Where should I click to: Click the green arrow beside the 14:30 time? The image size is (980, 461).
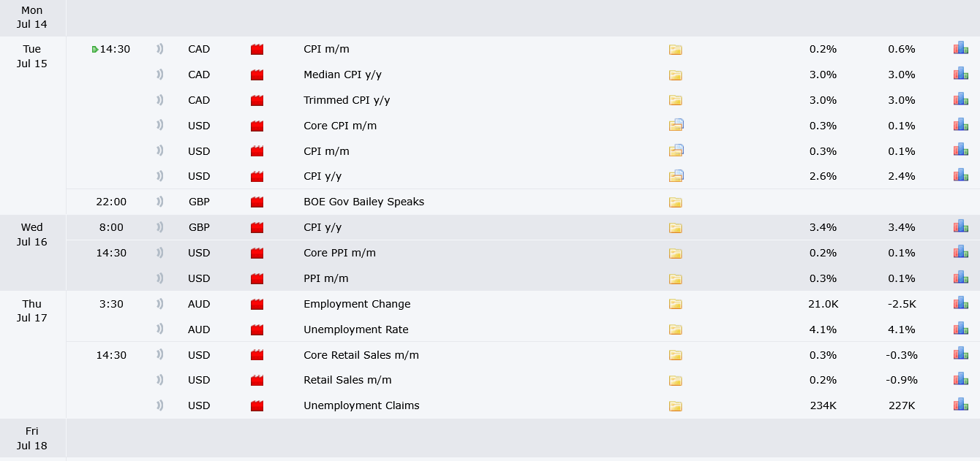click(95, 50)
